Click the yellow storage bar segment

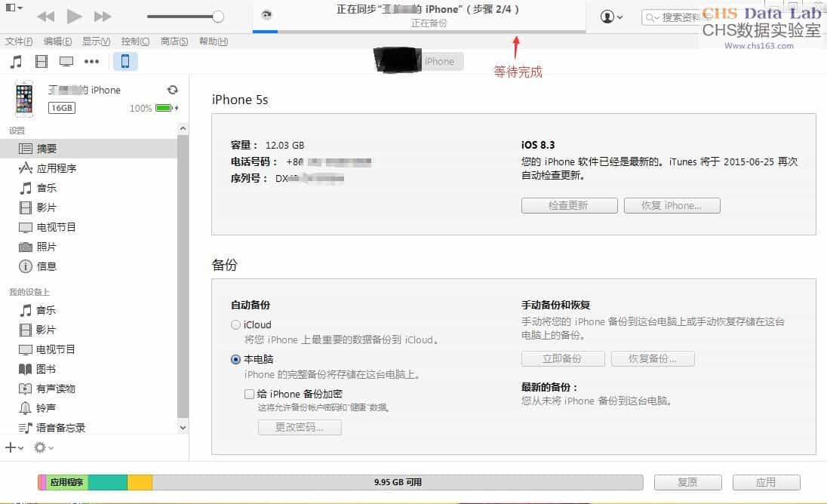(140, 482)
